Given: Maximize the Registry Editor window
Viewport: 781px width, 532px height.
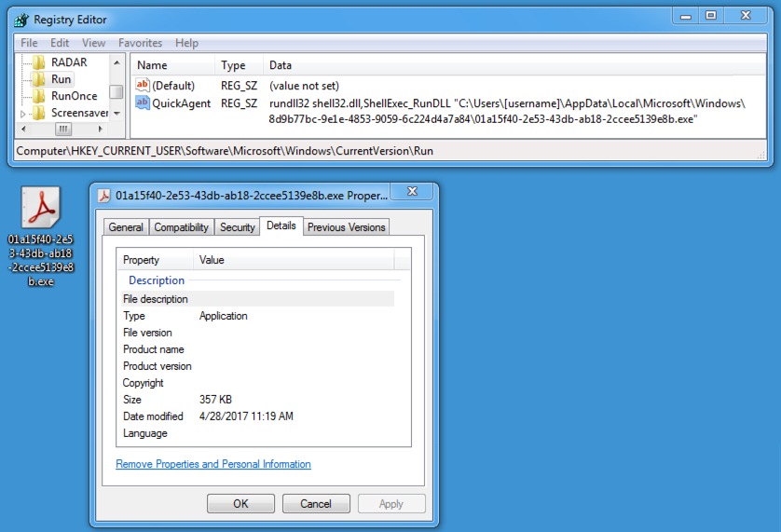Looking at the screenshot, I should click(x=711, y=16).
